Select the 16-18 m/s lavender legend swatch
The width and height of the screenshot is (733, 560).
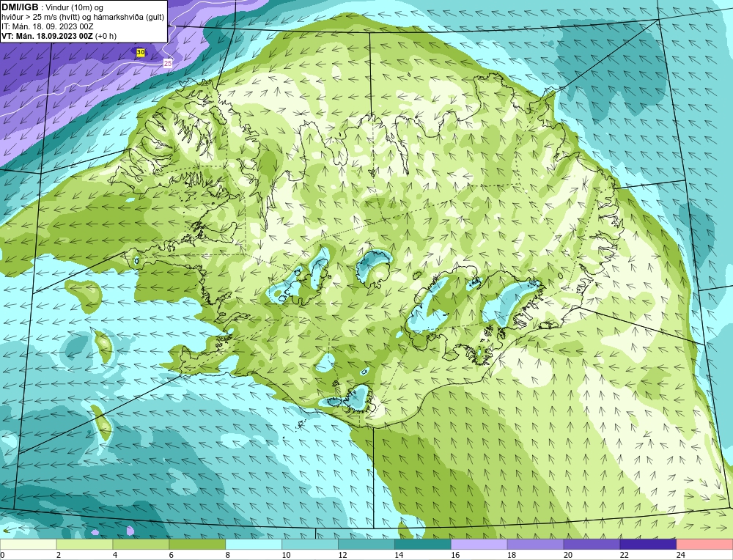click(479, 544)
